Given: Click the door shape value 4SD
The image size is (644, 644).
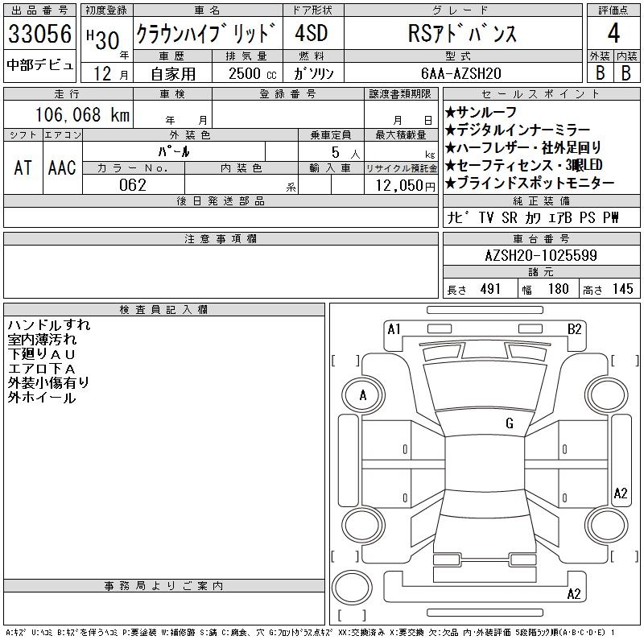Looking at the screenshot, I should coord(312,33).
